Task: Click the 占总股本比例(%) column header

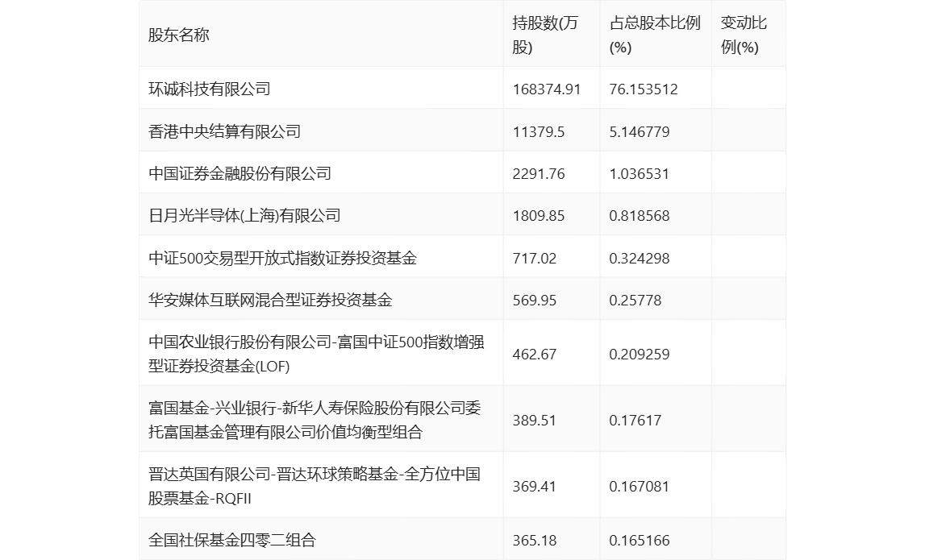Action: coord(655,35)
